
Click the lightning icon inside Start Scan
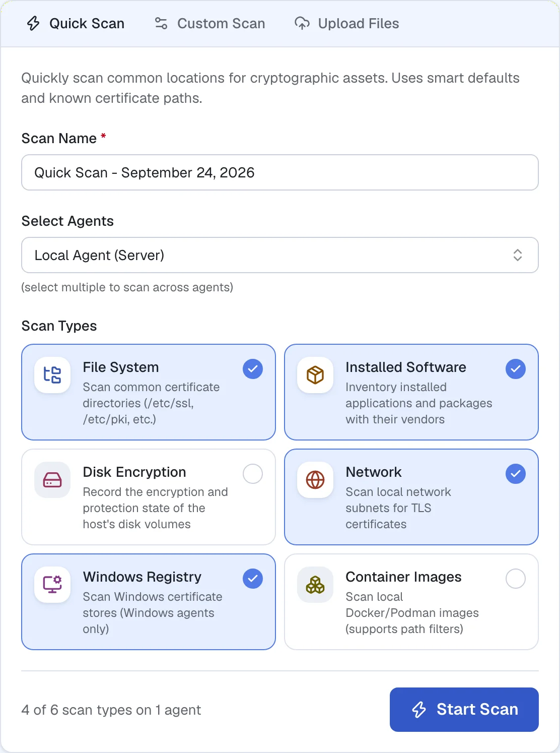(419, 710)
